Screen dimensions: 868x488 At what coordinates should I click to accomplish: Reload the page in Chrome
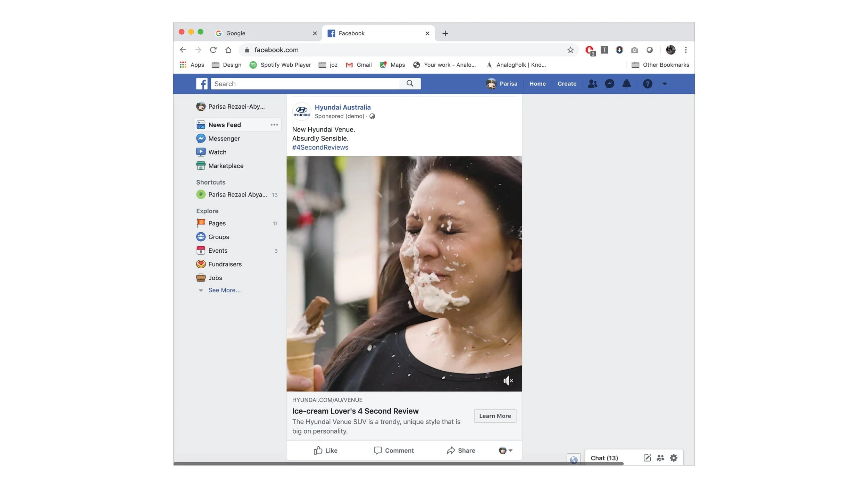click(x=213, y=50)
